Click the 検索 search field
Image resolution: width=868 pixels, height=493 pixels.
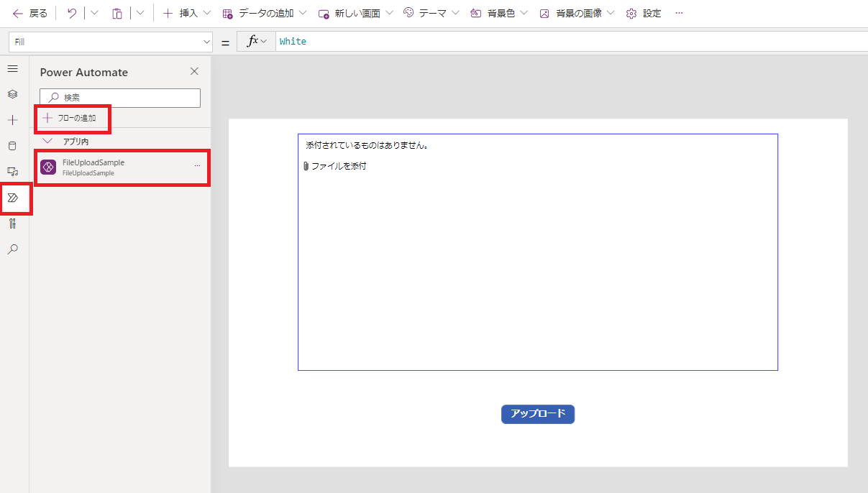(x=120, y=98)
